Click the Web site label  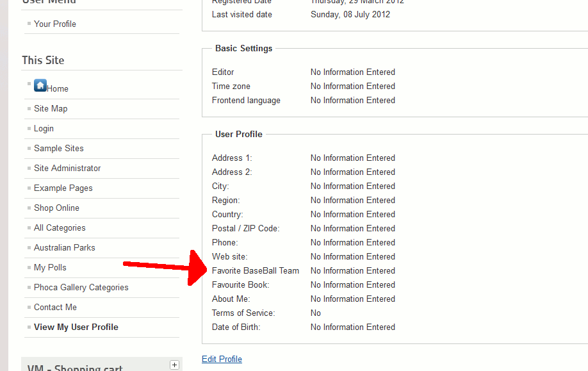coord(229,257)
